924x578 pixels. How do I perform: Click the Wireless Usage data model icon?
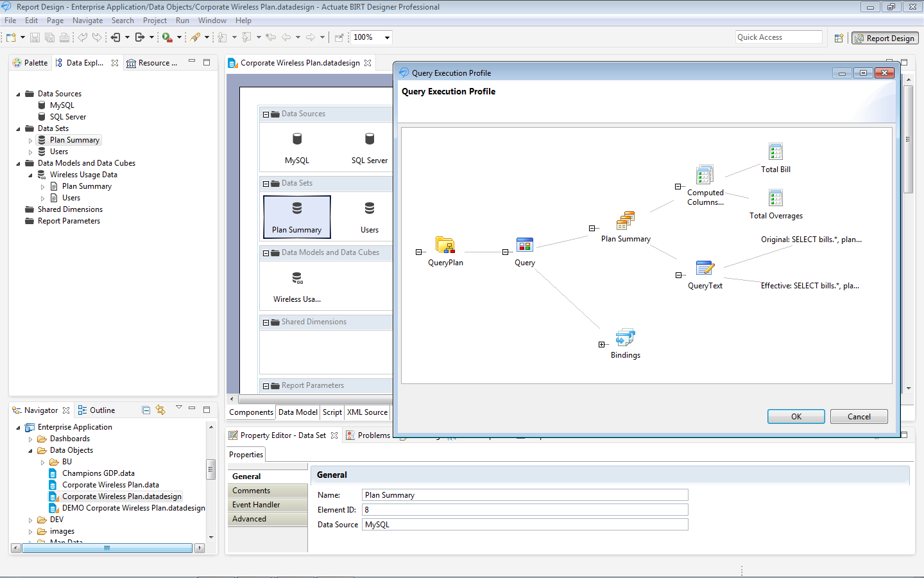point(297,278)
